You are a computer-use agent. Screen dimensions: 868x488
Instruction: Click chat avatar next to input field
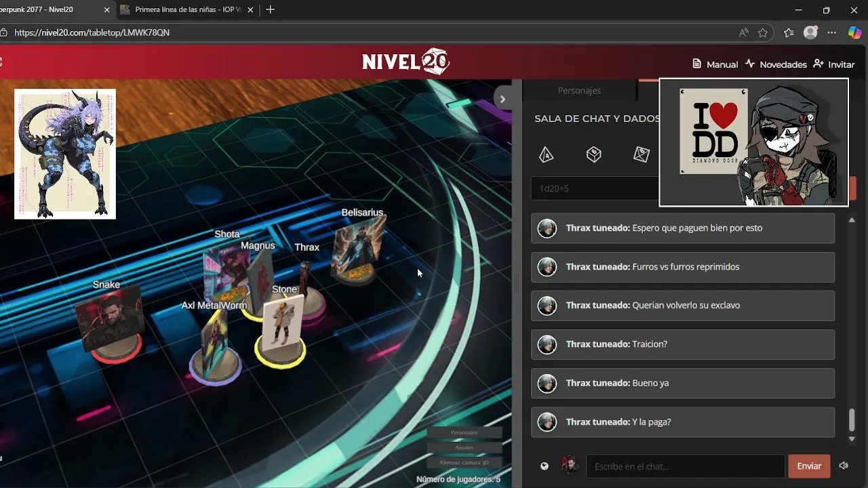point(570,466)
